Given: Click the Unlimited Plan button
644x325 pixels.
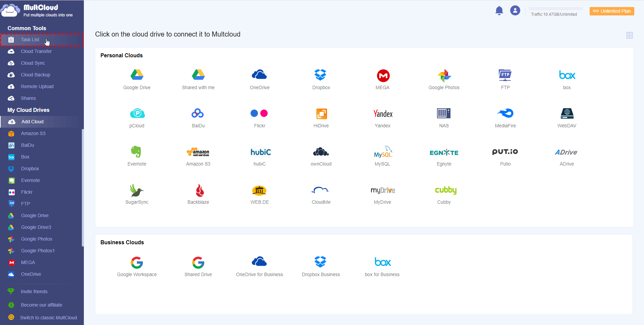Looking at the screenshot, I should pos(612,11).
